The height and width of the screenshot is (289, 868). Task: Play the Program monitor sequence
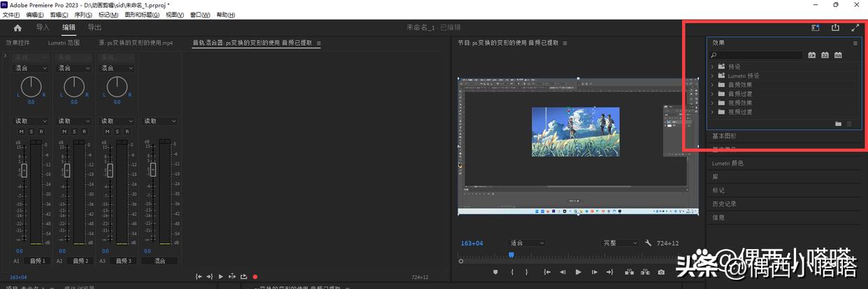(579, 272)
